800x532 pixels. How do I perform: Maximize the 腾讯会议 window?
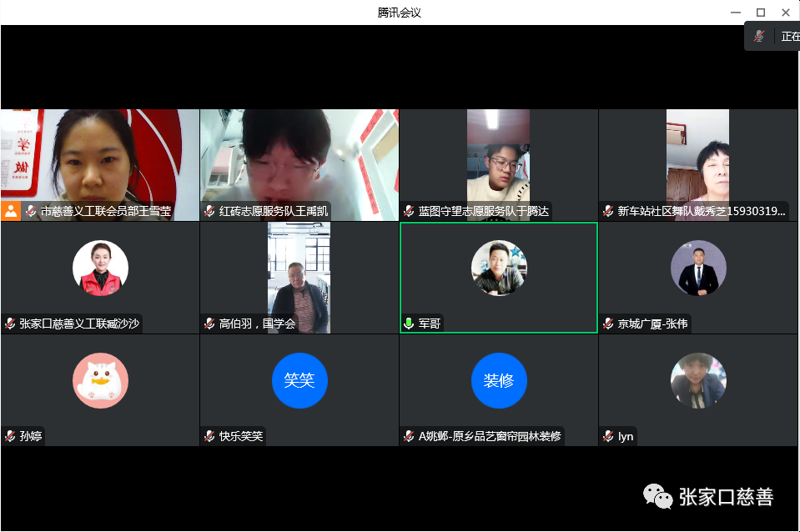[760, 12]
